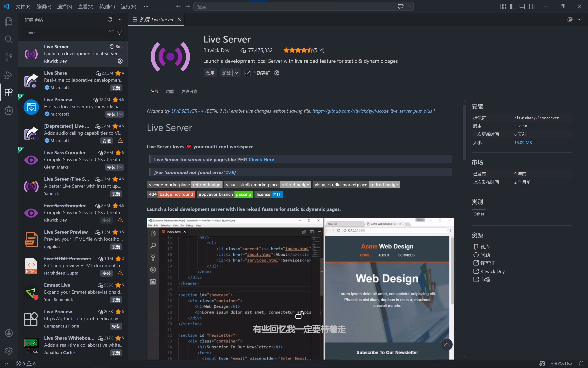Click Go Live in the status bar
This screenshot has width=588, height=368.
(562, 364)
